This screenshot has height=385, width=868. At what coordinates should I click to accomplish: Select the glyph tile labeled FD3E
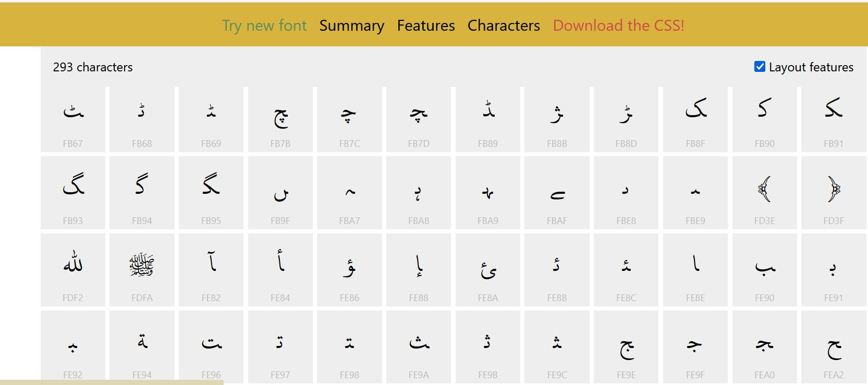click(764, 193)
